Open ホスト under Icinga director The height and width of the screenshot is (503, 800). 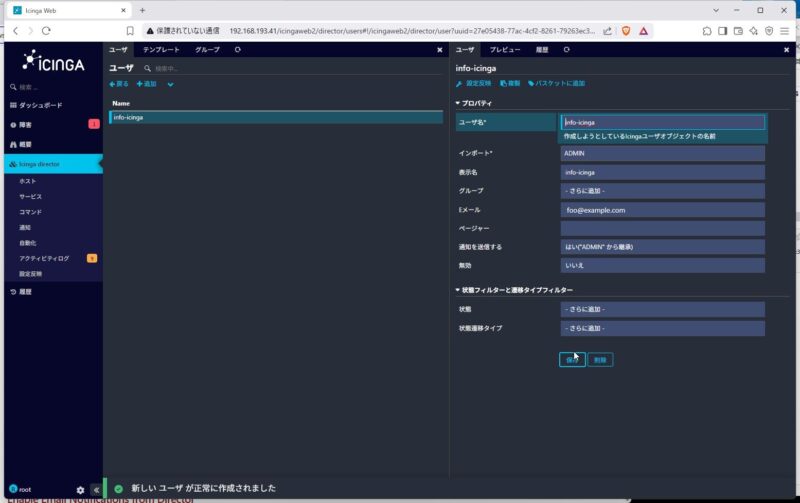28,181
